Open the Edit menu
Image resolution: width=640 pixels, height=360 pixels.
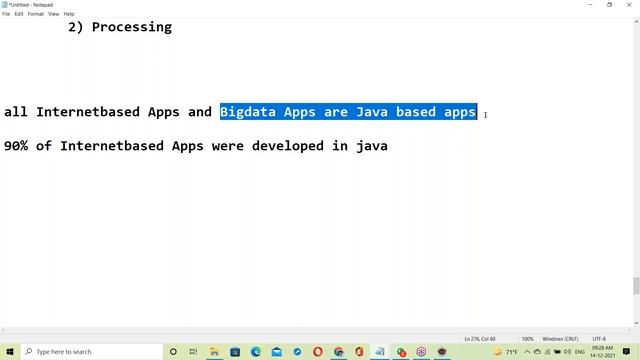[19, 14]
